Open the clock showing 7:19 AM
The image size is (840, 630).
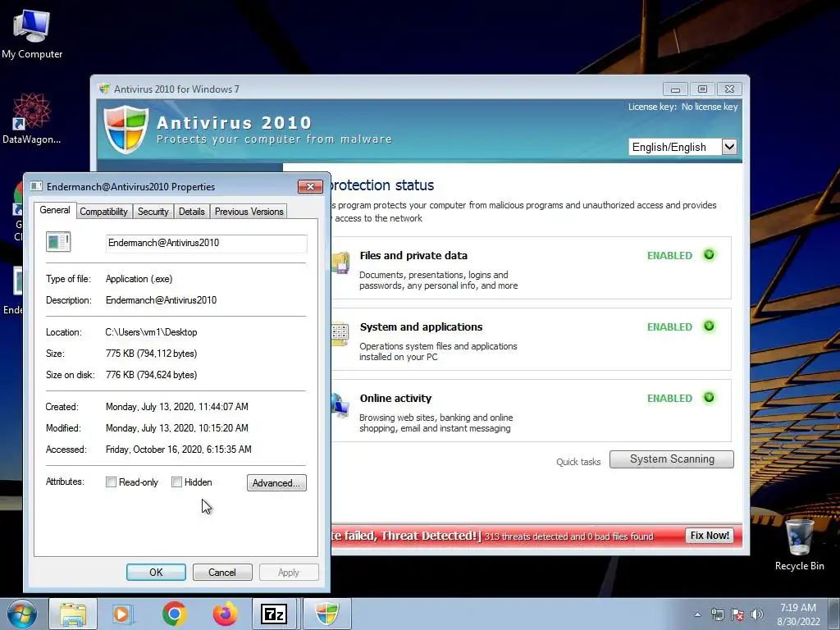(x=798, y=614)
